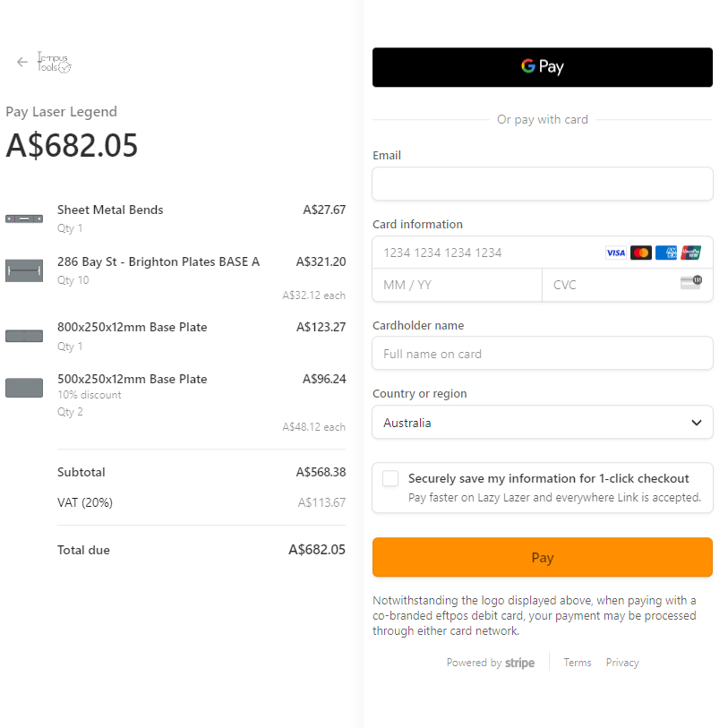Click the VAT (20%) label

click(85, 502)
